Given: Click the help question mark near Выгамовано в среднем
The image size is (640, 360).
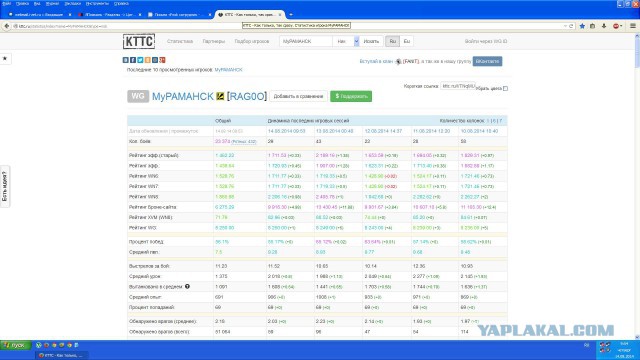Looking at the screenshot, I should coord(187,287).
